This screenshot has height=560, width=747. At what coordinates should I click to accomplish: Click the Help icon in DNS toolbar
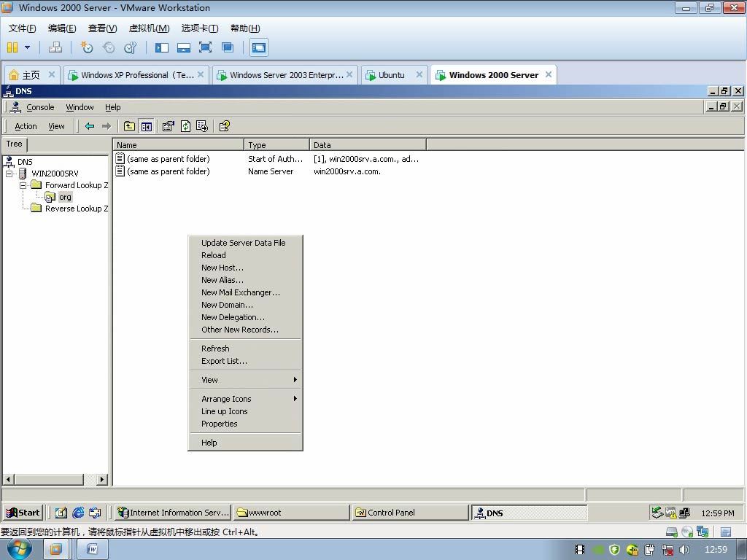click(225, 126)
